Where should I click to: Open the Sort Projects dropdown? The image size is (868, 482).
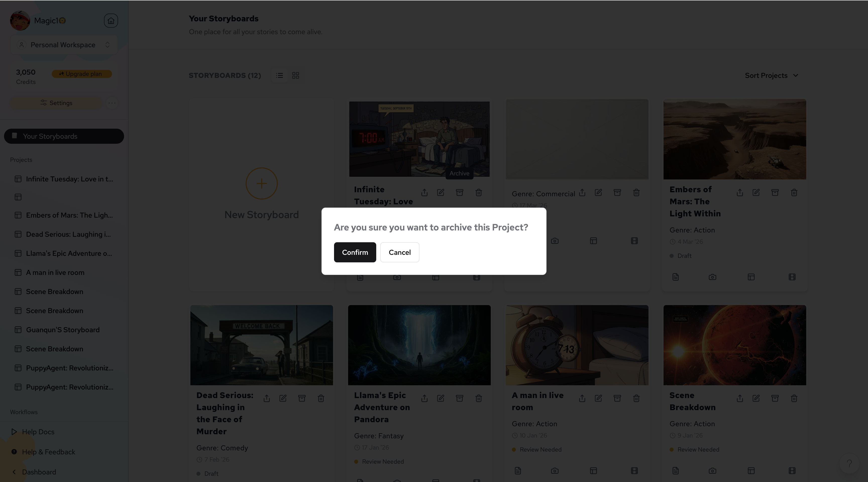click(771, 75)
